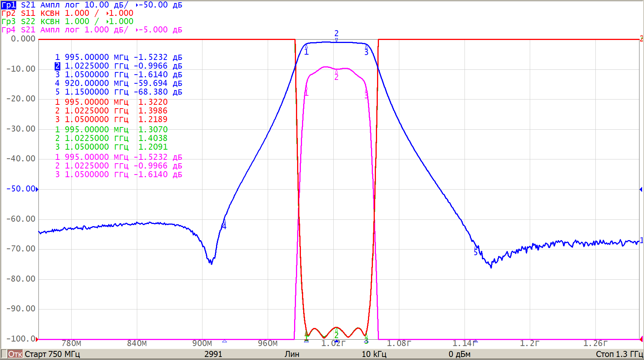644x360 pixels.
Task: Open the Лин sweep type selector
Action: (292, 354)
